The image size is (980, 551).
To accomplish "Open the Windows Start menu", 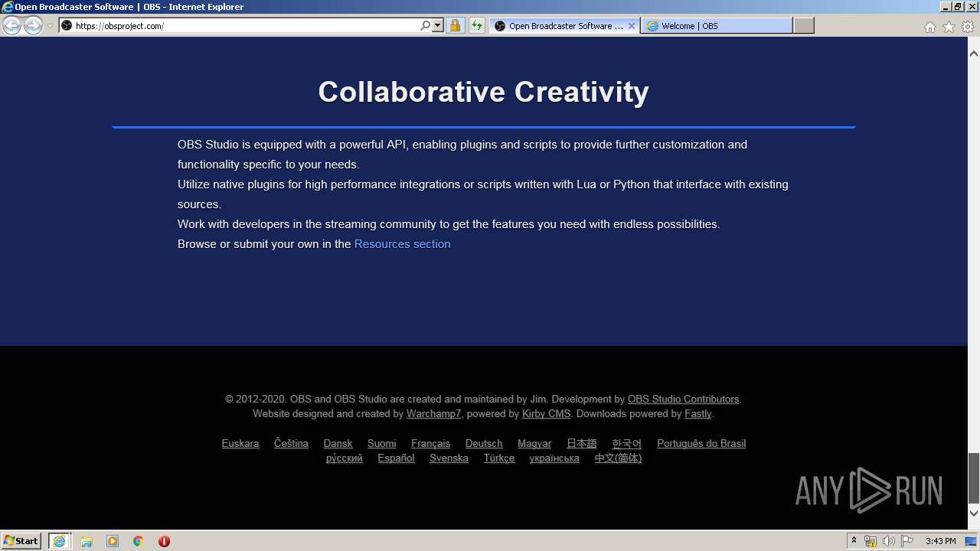I will [x=21, y=540].
